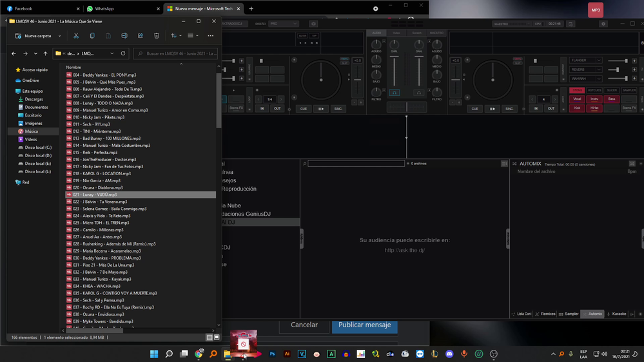Toggle left channel headphone cue
Image resolution: width=644 pixels, height=362 pixels.
click(x=394, y=93)
